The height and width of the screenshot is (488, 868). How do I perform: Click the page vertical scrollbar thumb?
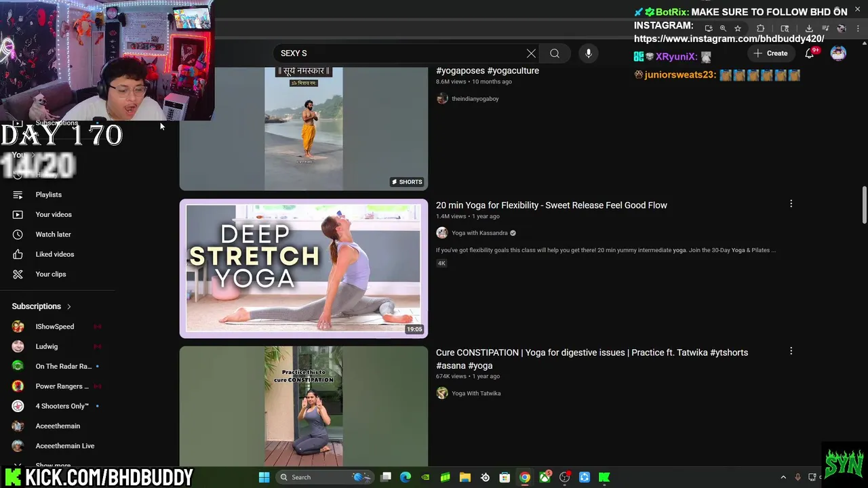864,205
